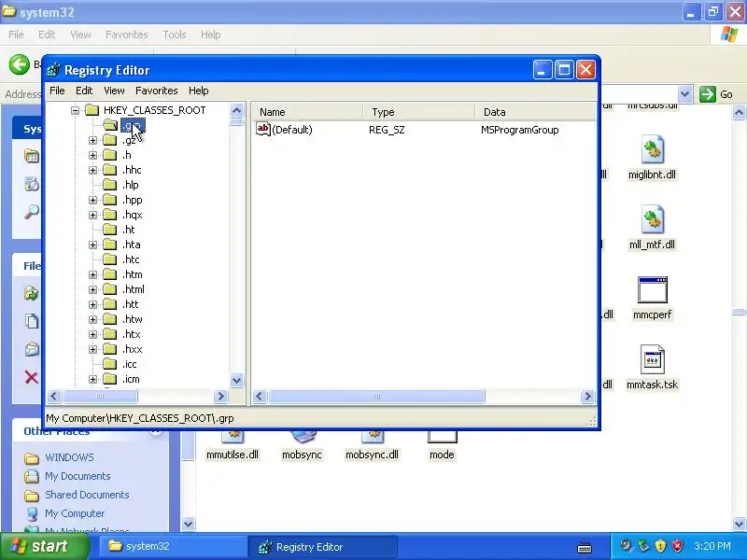
Task: Click the Back button in system32 window
Action: [20, 64]
